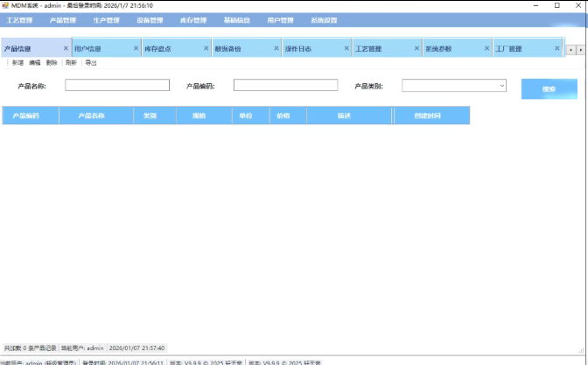This screenshot has width=588, height=365.
Task: Close the 操作日志 tab
Action: tap(346, 48)
